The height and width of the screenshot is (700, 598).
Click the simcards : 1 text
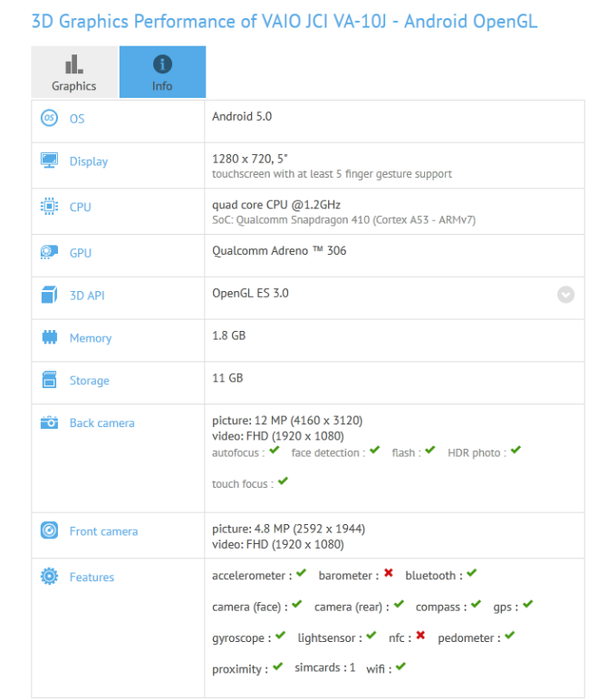coord(325,668)
